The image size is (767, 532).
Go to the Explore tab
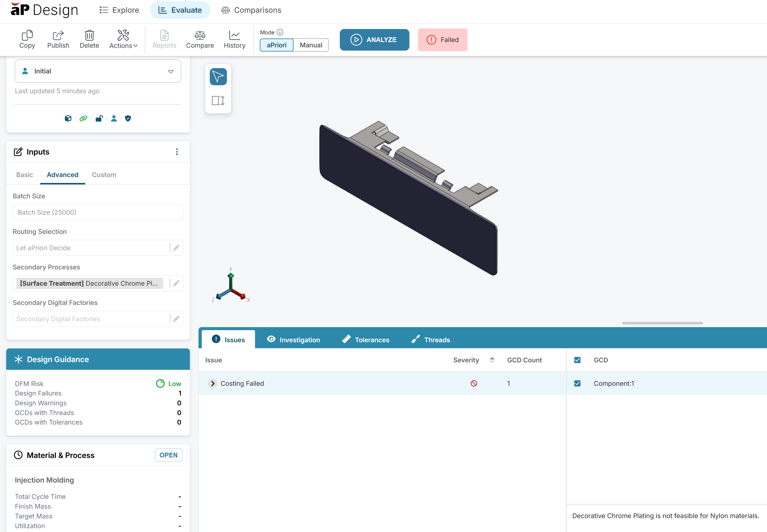tap(119, 10)
